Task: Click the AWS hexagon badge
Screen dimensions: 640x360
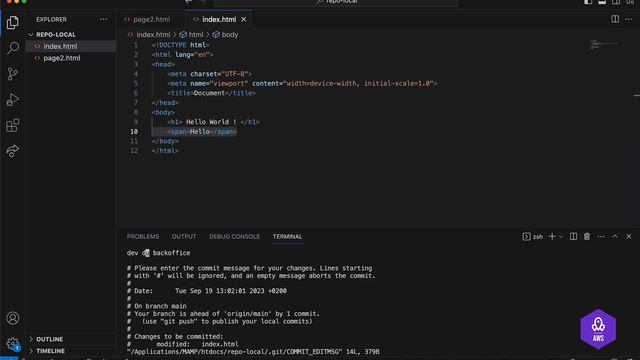Action: pos(598,329)
